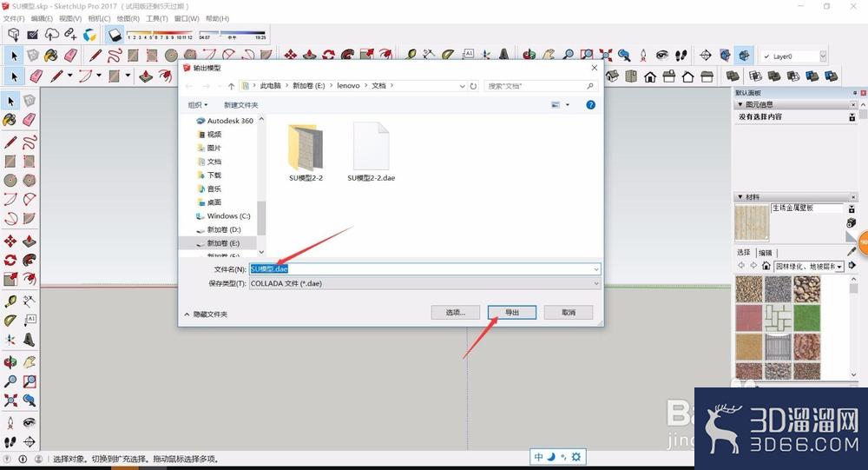Screen dimensions: 868x470
Task: Click the 取消 cancel button
Action: [569, 312]
